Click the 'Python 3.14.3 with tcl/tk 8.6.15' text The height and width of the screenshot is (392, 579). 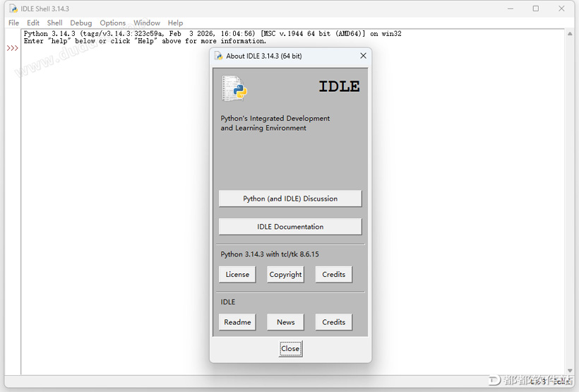point(270,254)
